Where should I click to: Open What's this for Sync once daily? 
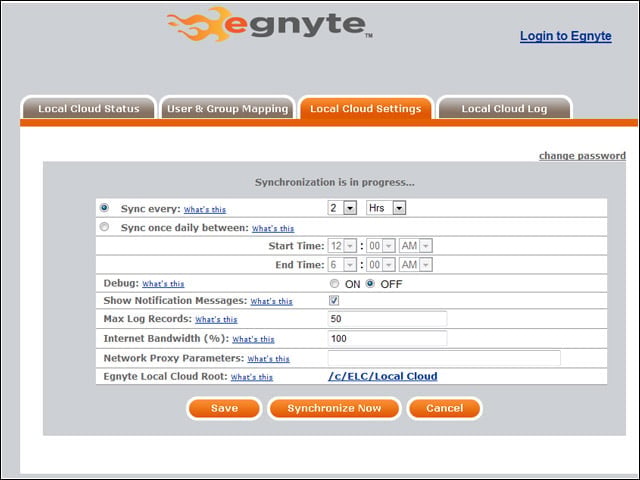[273, 228]
